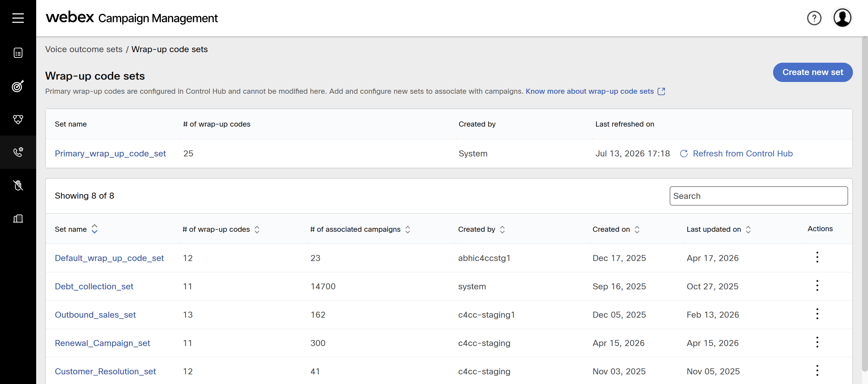
Task: Go to Voice outcome sets breadcrumb
Action: click(x=83, y=49)
